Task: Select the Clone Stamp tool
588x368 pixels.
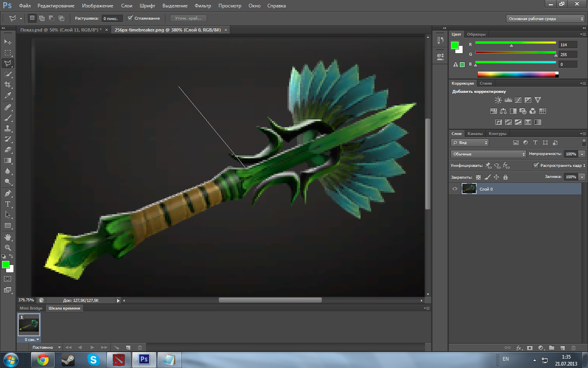Action: coord(7,128)
